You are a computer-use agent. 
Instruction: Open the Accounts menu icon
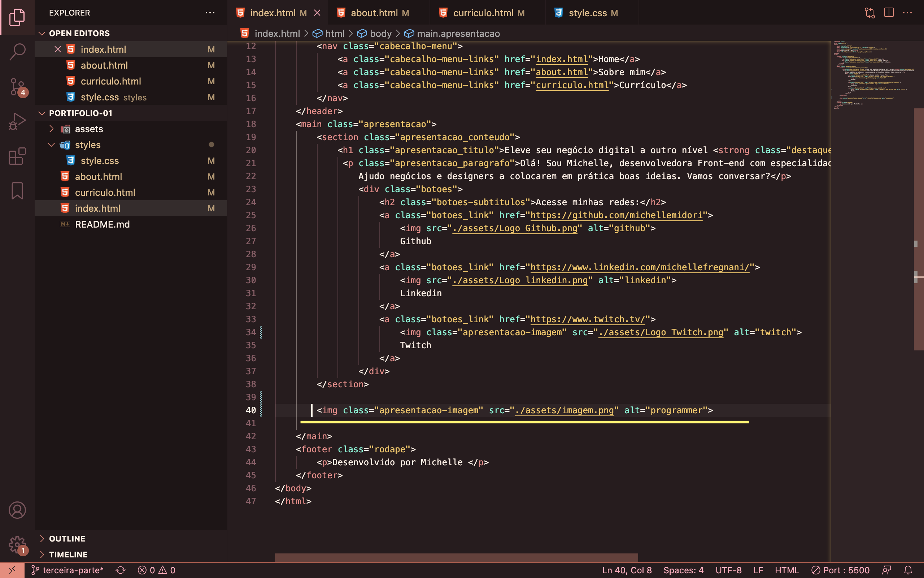point(17,510)
